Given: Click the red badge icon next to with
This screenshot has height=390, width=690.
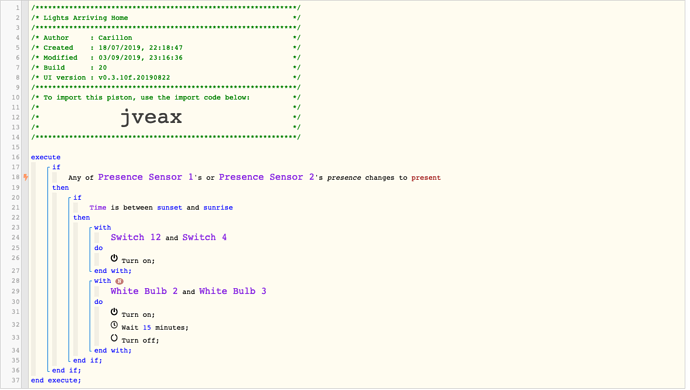Looking at the screenshot, I should [x=119, y=281].
